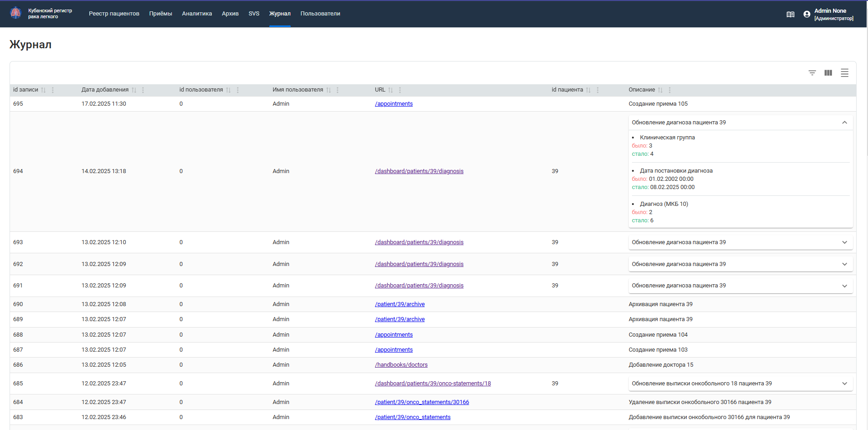Open the book reference icon in header
Viewport: 868px width, 430px height.
791,15
